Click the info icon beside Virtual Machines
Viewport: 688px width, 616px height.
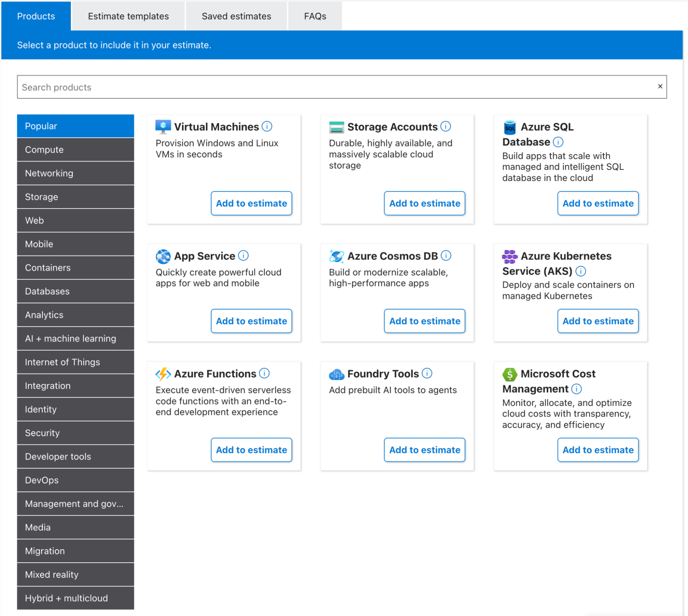[x=267, y=126]
